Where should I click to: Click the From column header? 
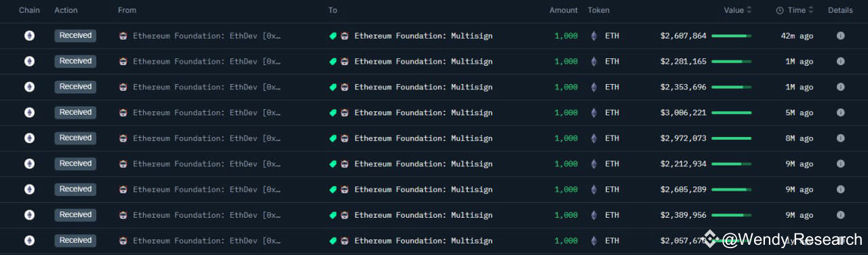[127, 10]
